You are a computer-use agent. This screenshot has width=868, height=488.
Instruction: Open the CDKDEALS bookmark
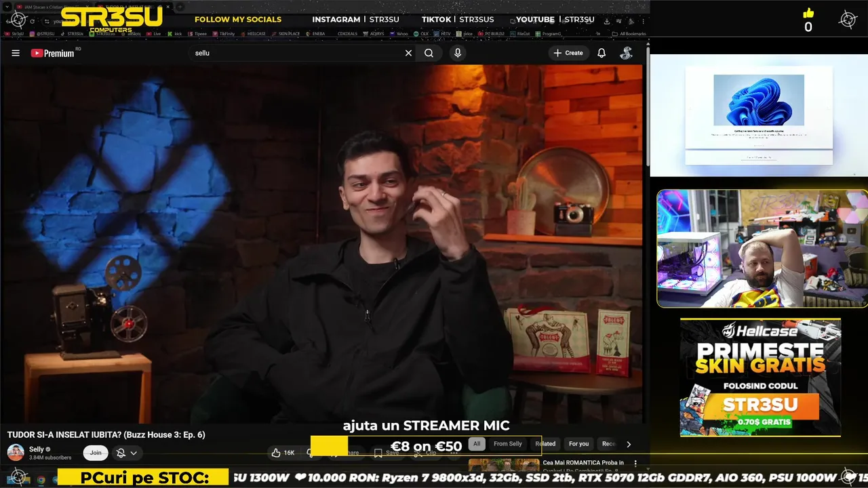(x=347, y=33)
